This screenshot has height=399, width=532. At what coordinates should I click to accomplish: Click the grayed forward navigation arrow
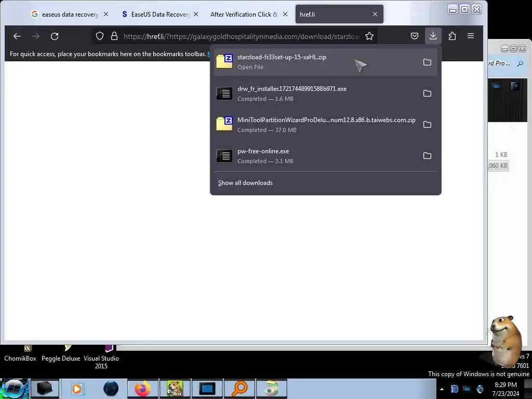click(x=36, y=36)
